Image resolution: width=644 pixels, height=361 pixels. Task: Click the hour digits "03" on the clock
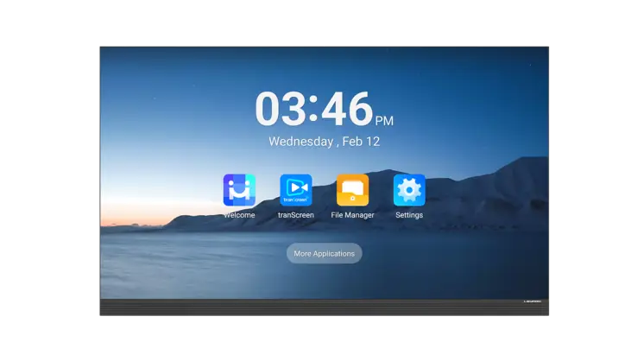(281, 110)
